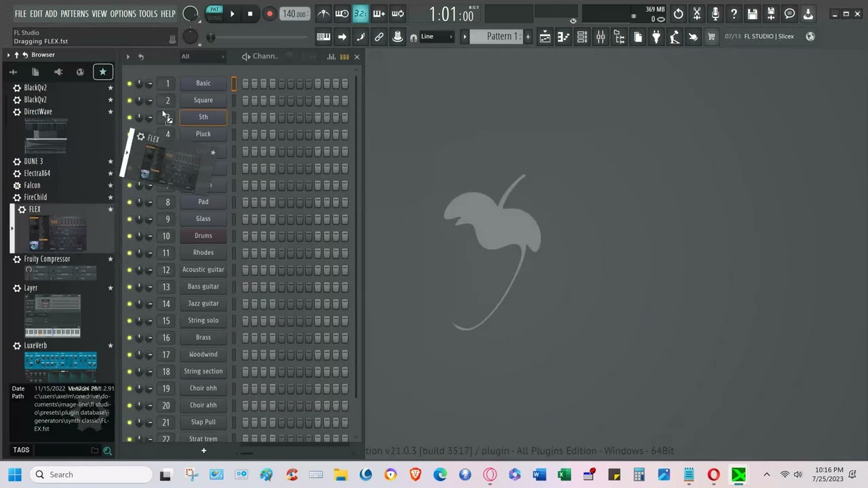Open the Line snap dropdown

[437, 37]
